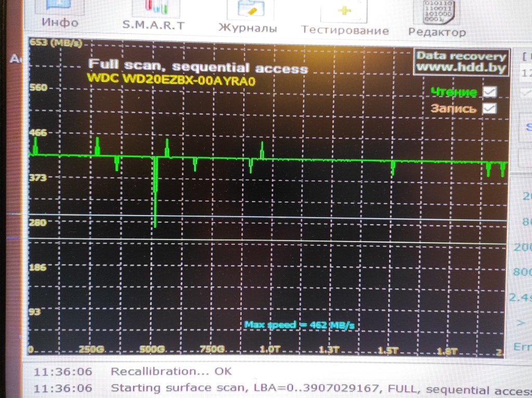
Task: Open the Data recovery www.hdd.by banner
Action: 461,62
